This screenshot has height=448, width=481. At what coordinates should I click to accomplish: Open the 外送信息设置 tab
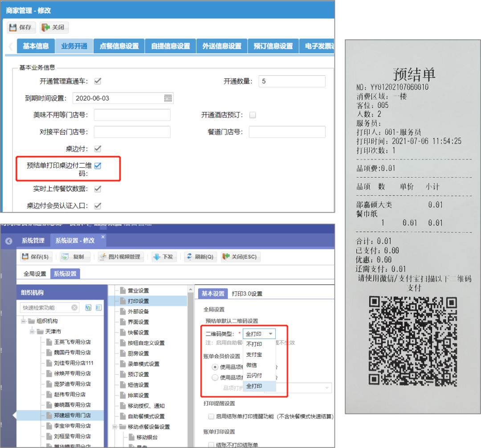click(x=222, y=46)
